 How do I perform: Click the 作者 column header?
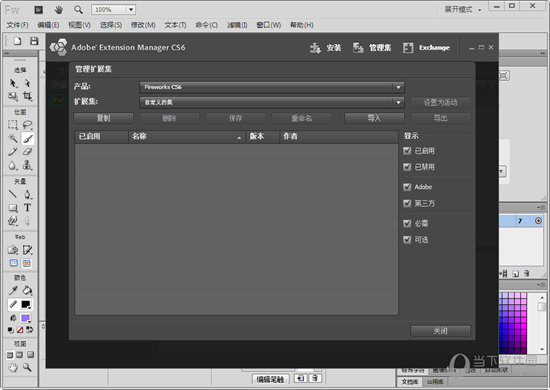(x=338, y=136)
